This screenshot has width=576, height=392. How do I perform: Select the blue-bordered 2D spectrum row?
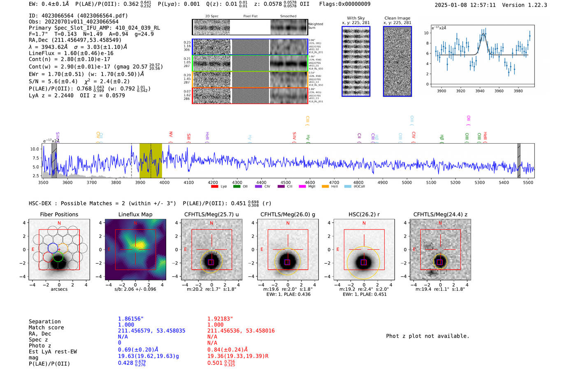point(250,47)
